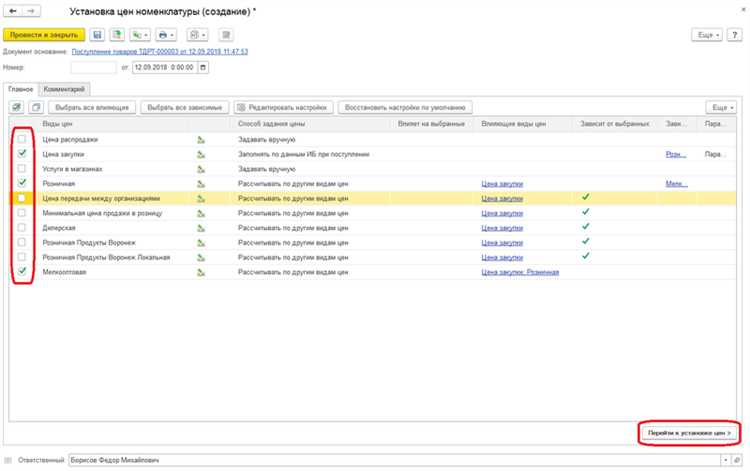This screenshot has height=471, width=750.
Task: Open Цена закупки link in Дилерская row
Action: click(502, 228)
